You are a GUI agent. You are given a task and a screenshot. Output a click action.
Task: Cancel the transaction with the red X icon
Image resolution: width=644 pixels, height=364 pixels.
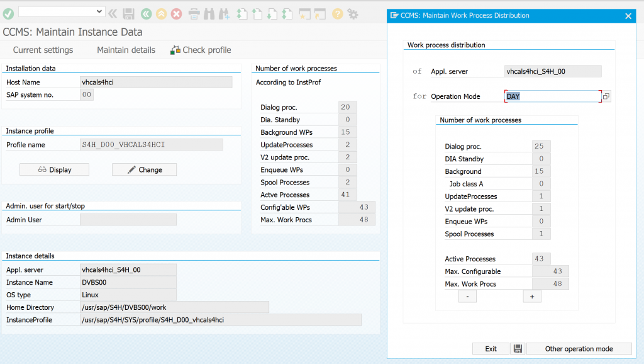(177, 13)
